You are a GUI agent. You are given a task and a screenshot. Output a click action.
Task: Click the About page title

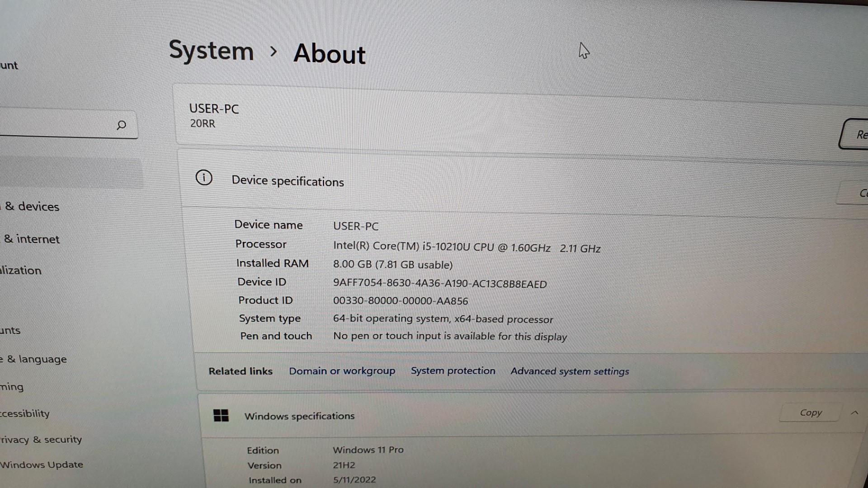(329, 54)
